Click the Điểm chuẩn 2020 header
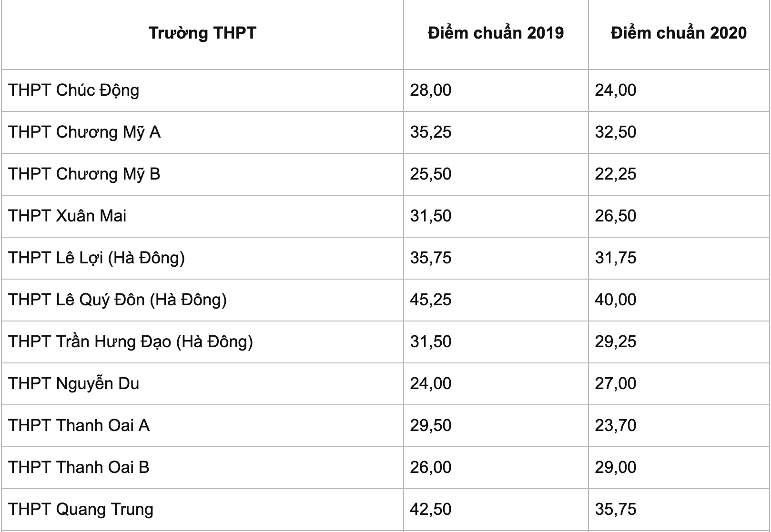The image size is (771, 532). [x=679, y=33]
